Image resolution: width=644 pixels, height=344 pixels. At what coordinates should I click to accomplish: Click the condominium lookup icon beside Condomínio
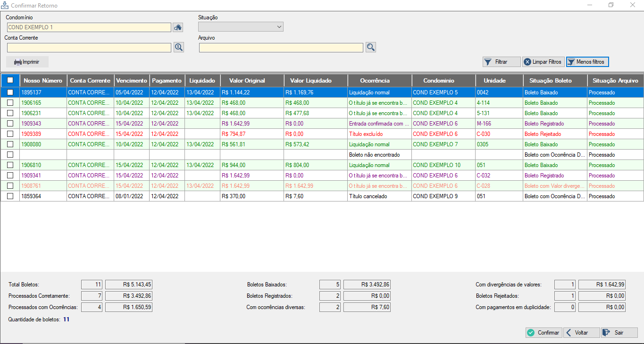(x=177, y=27)
